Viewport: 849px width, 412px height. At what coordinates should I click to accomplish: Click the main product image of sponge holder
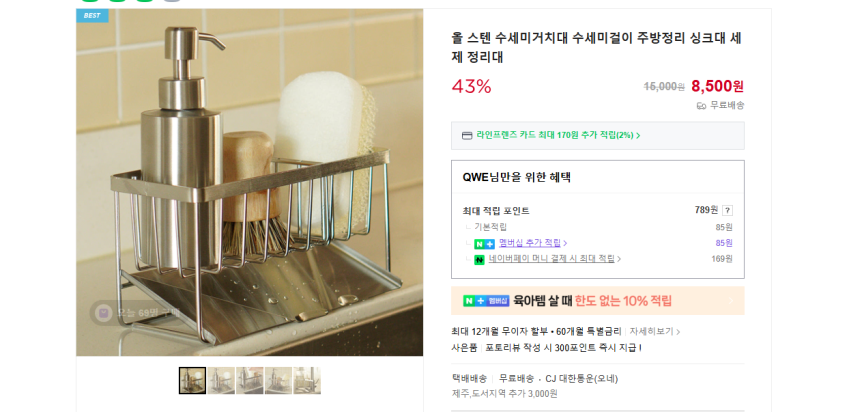[x=250, y=182]
